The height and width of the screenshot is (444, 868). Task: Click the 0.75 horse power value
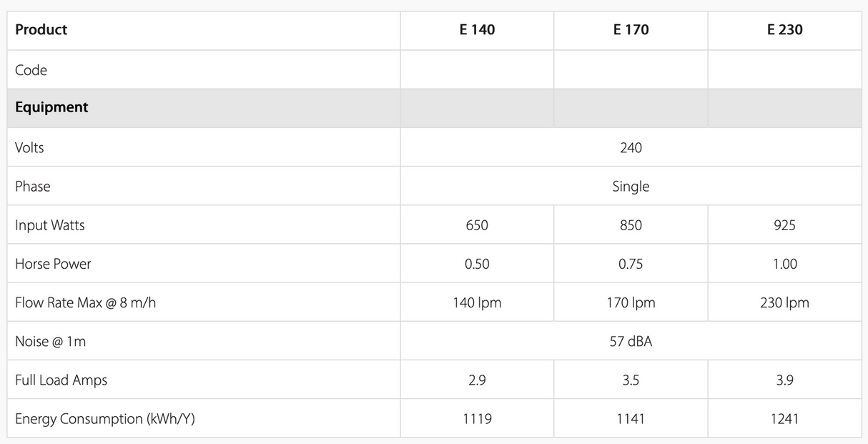pyautogui.click(x=631, y=264)
